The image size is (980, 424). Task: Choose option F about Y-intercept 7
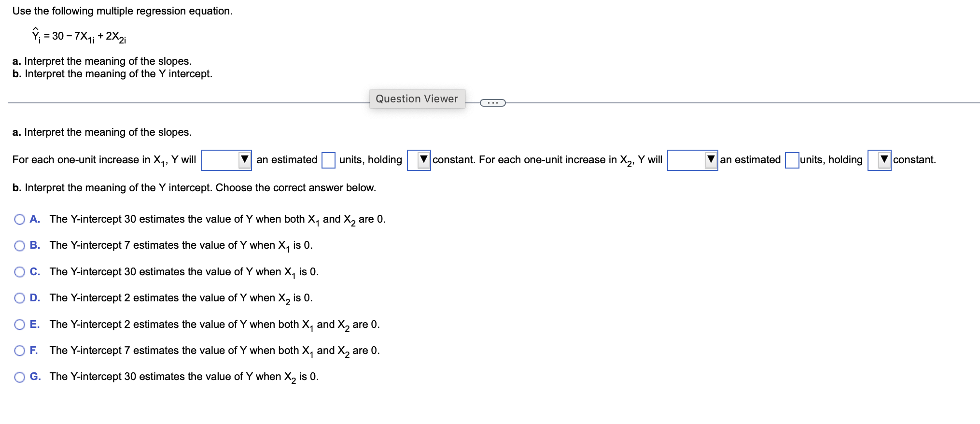point(19,351)
